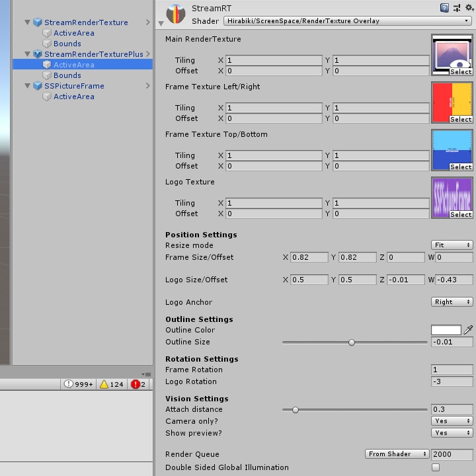Click the Logo Size/Offset W field -0.43
This screenshot has width=476, height=476.
point(454,280)
